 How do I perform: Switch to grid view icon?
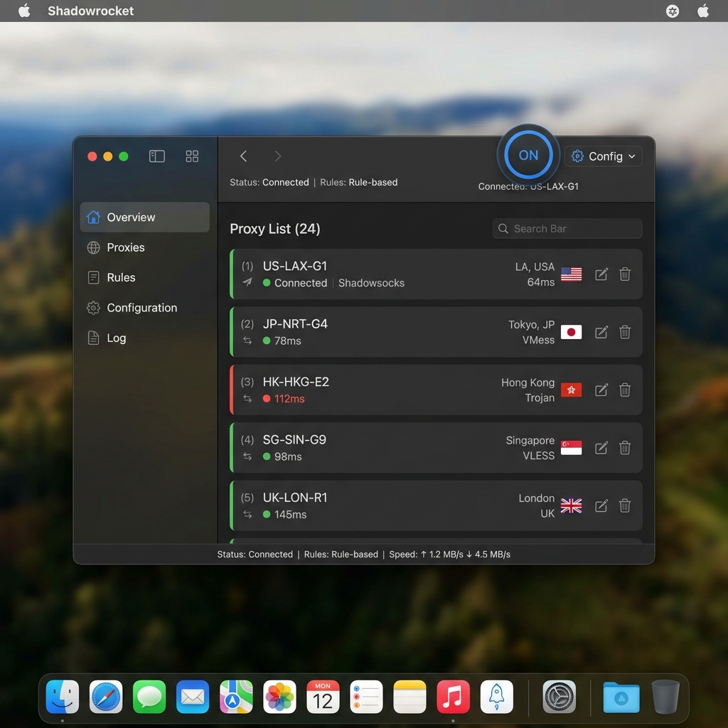click(192, 156)
